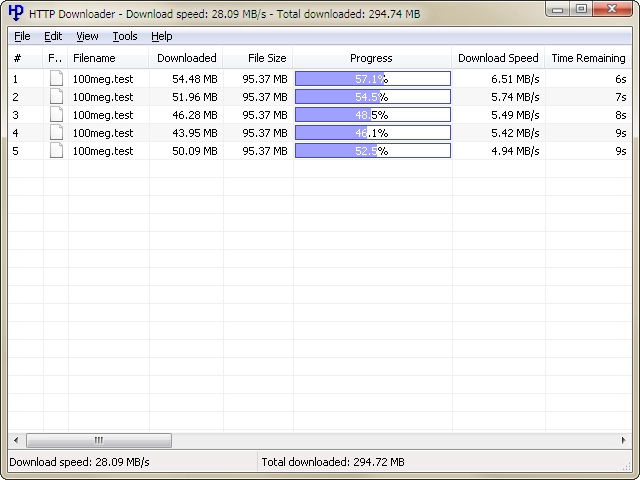Click the 95.37 MB file size in row 3
Viewport: 640px width, 480px height.
[265, 115]
